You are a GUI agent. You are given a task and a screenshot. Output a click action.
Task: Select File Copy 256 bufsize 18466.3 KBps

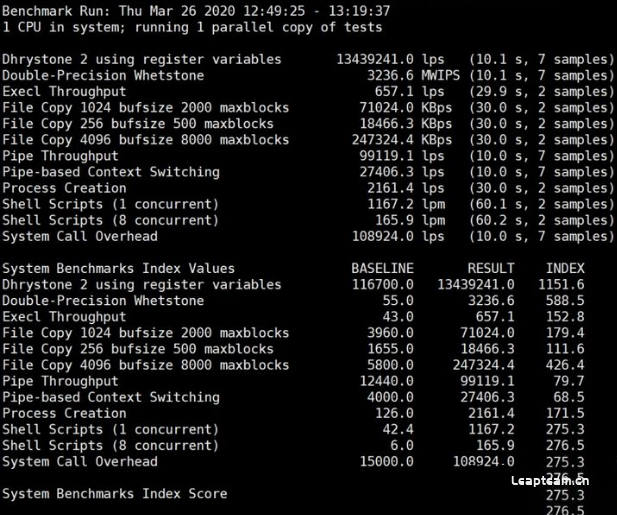(386, 124)
